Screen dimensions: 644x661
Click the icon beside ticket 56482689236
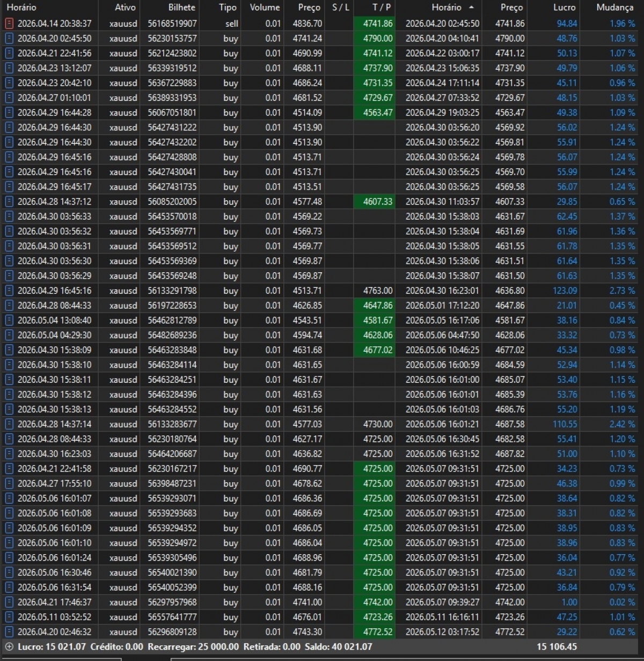click(x=9, y=335)
